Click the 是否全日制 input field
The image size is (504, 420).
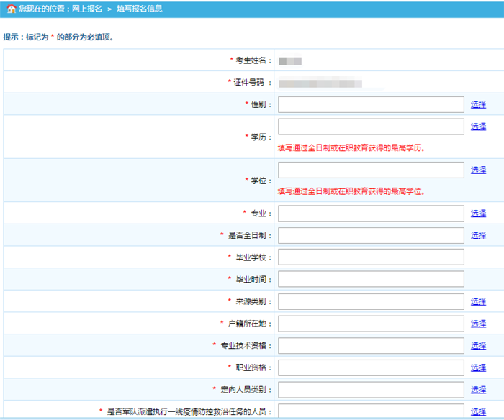[371, 235]
